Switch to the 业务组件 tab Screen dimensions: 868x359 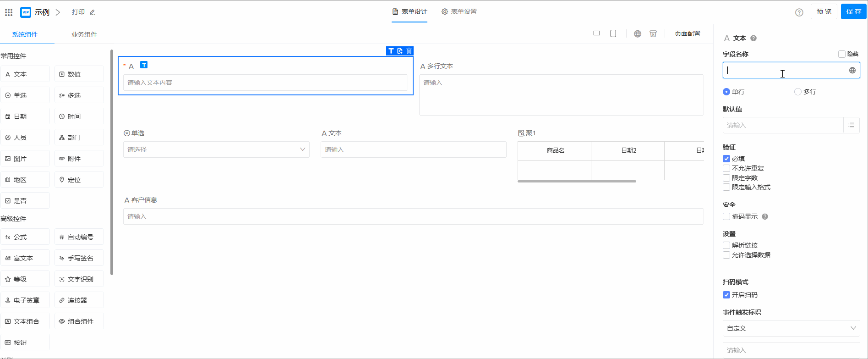pos(84,34)
